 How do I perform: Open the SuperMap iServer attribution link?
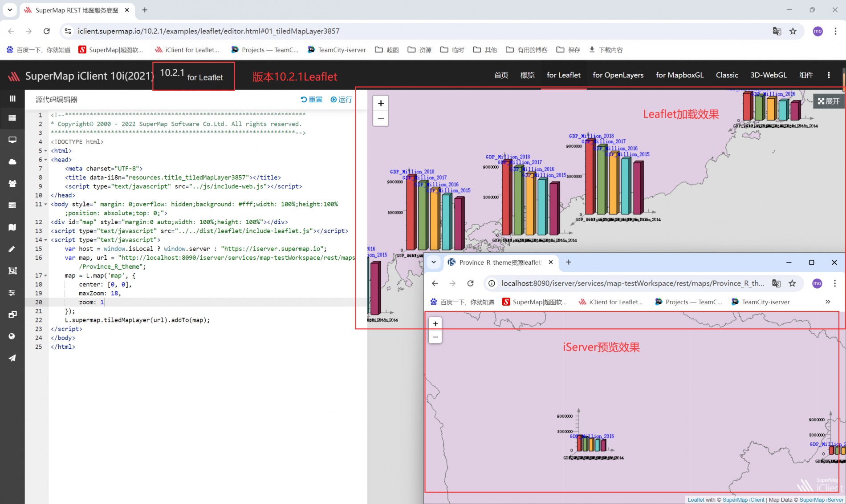coord(821,500)
